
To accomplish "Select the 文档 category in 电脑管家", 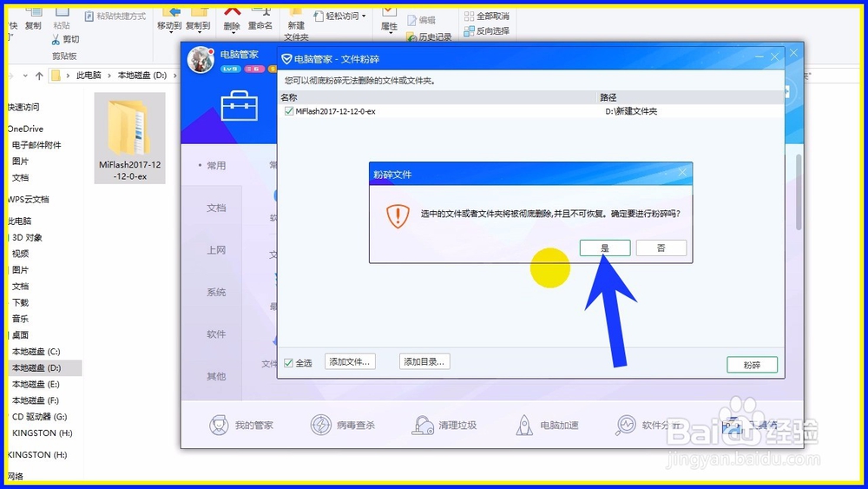I will (216, 208).
